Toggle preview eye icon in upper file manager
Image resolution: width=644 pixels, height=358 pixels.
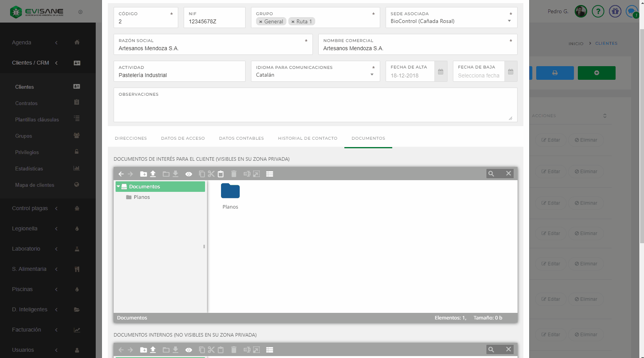(189, 174)
